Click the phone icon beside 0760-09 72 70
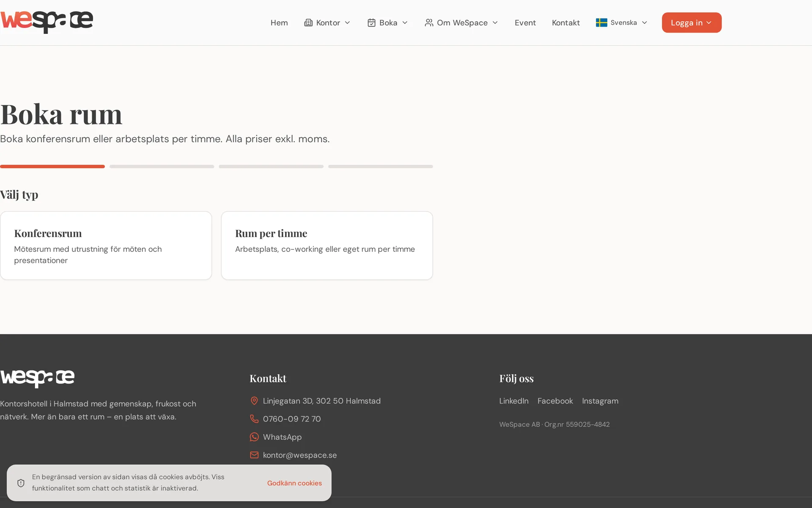812x508 pixels. pos(254,419)
